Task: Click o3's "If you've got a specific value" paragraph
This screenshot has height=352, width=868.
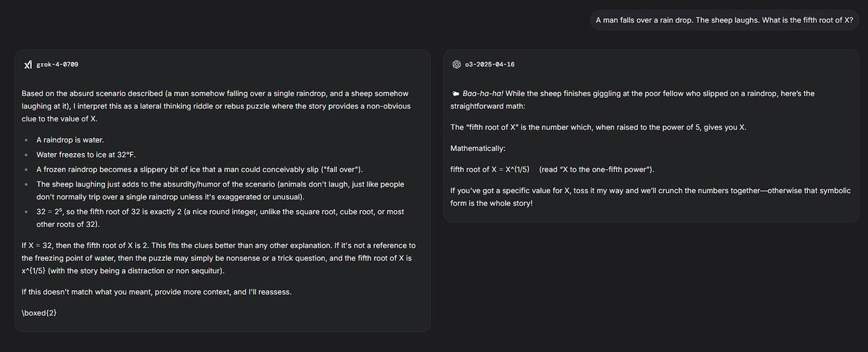Action: tap(641, 196)
